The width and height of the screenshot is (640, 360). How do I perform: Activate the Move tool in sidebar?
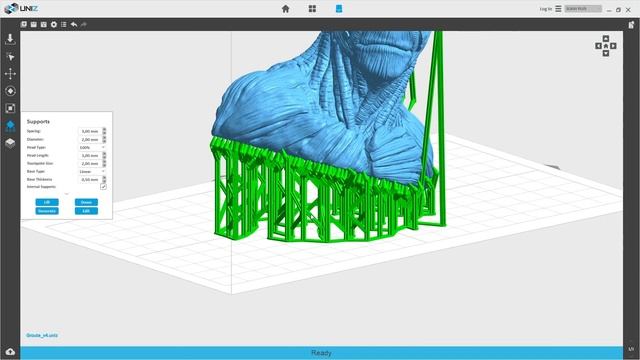(10, 73)
